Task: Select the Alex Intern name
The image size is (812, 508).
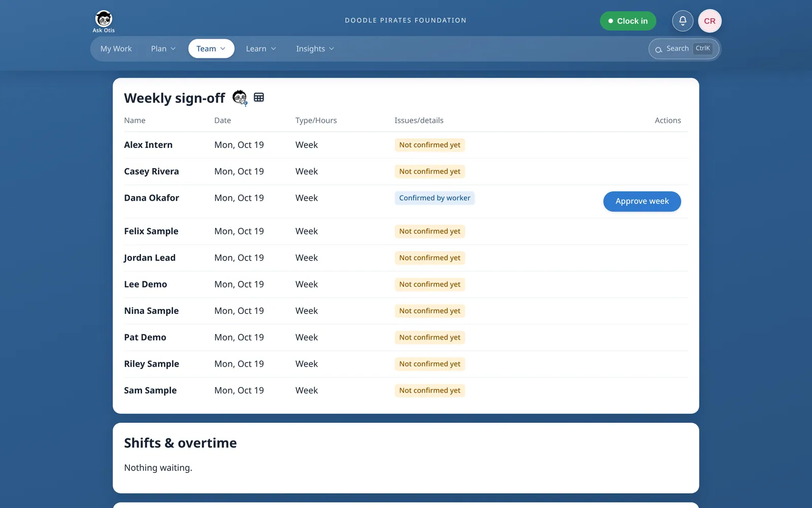Action: coord(148,145)
